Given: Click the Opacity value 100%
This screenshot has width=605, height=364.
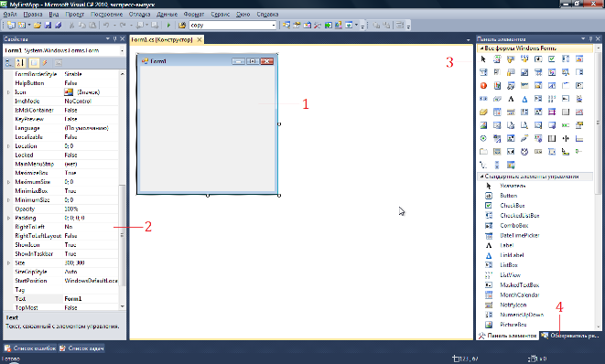Looking at the screenshot, I should (71, 209).
